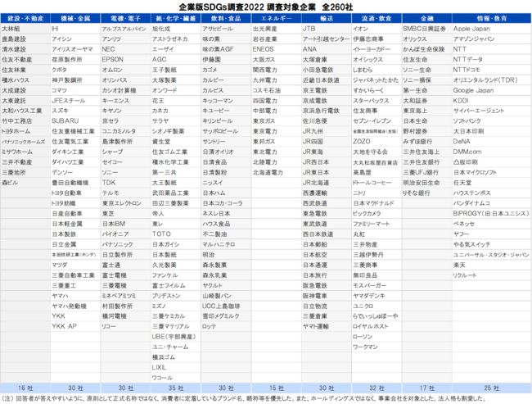Click the 15 社 total cell
Image resolution: width=532 pixels, height=404 pixels.
click(276, 388)
